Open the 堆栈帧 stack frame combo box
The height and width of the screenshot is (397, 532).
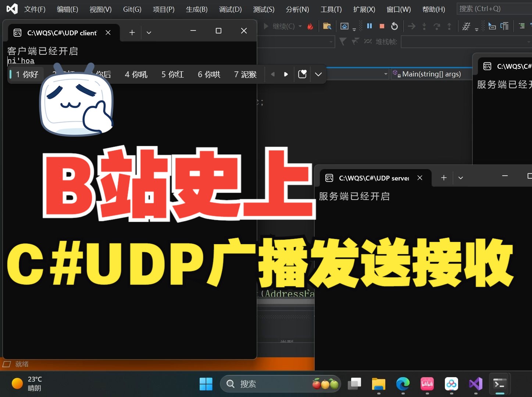pyautogui.click(x=466, y=42)
